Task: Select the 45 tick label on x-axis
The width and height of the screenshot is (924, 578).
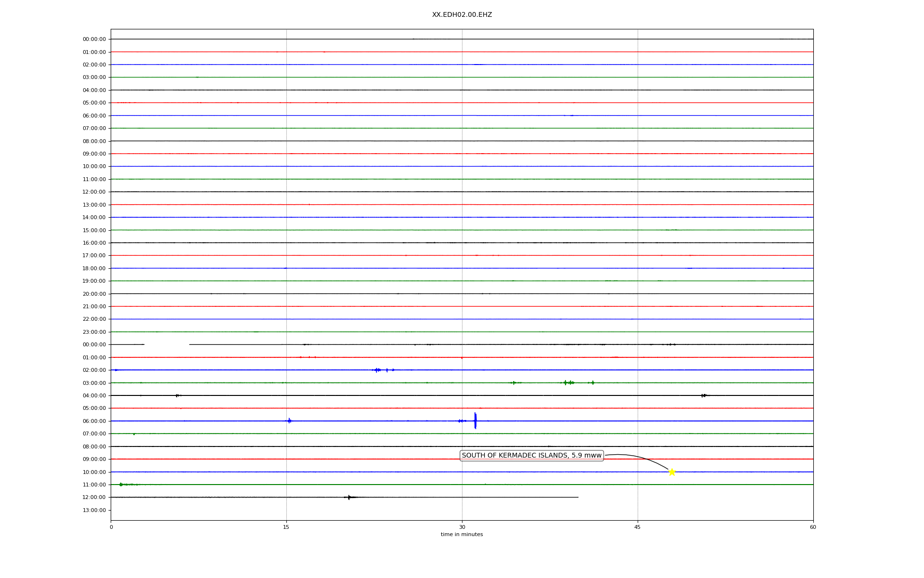Action: click(637, 527)
